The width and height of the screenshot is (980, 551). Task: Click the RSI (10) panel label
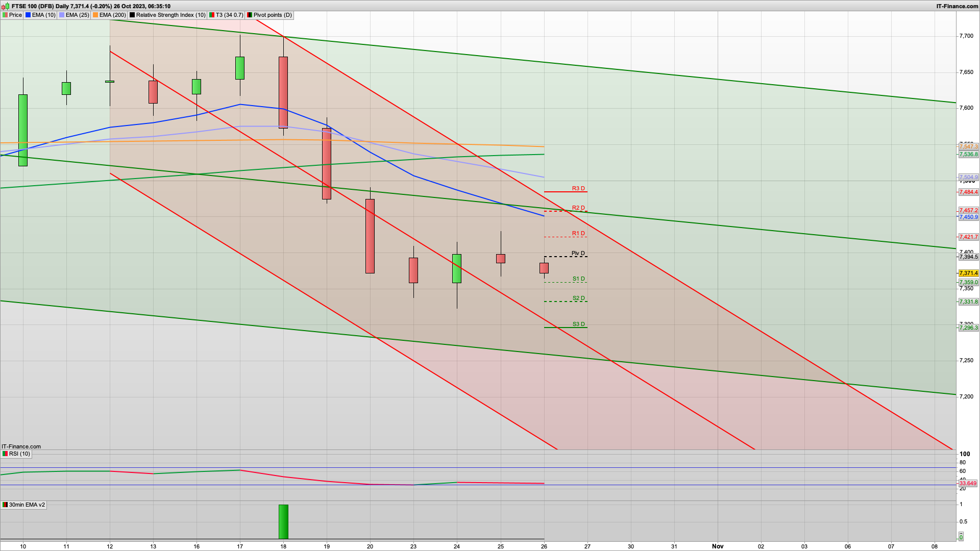pos(16,454)
